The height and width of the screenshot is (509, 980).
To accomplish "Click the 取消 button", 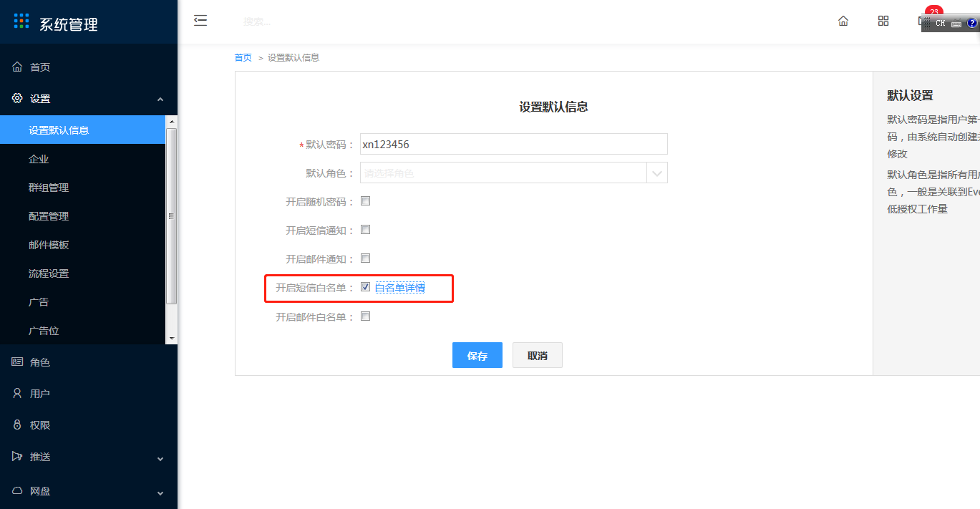I will [538, 355].
